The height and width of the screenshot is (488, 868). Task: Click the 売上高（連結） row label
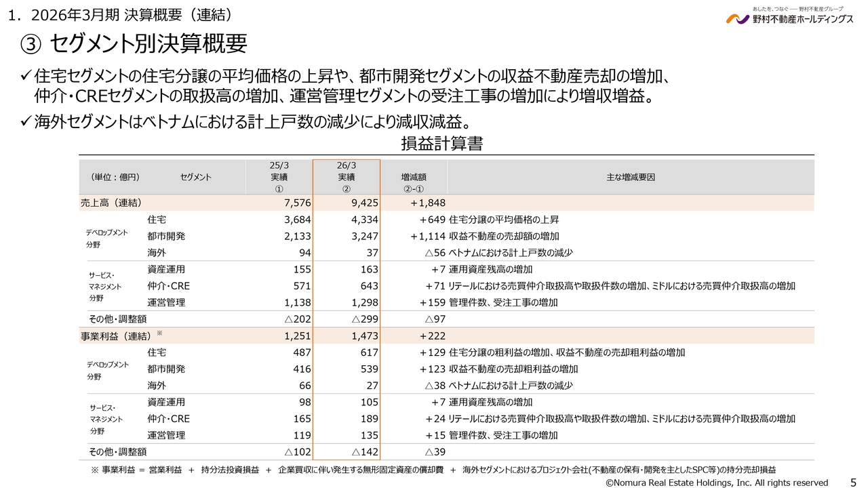[x=111, y=203]
